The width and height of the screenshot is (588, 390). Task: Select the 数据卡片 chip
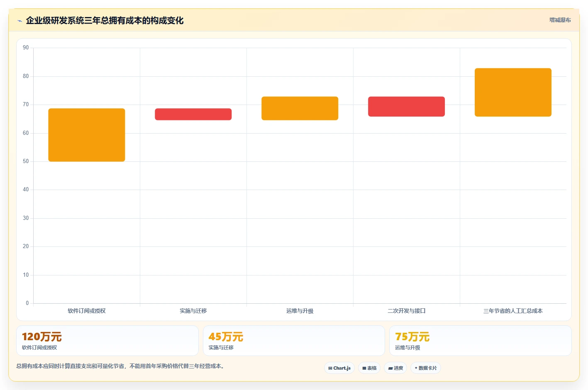tap(426, 368)
